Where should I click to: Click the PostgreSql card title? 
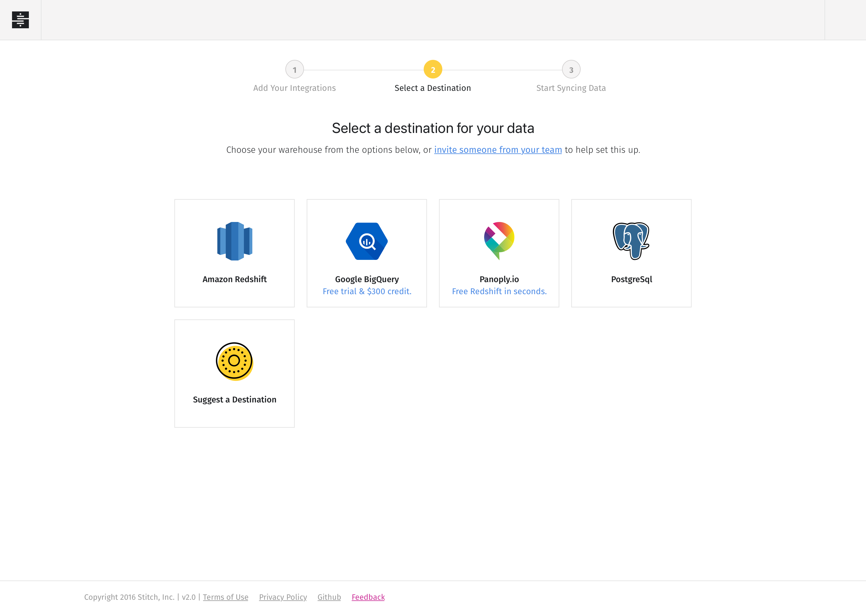coord(631,279)
